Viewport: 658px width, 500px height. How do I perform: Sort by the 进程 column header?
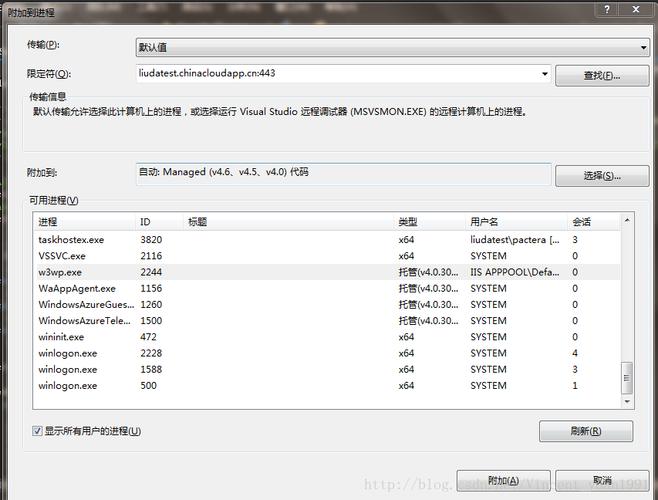tap(85, 222)
